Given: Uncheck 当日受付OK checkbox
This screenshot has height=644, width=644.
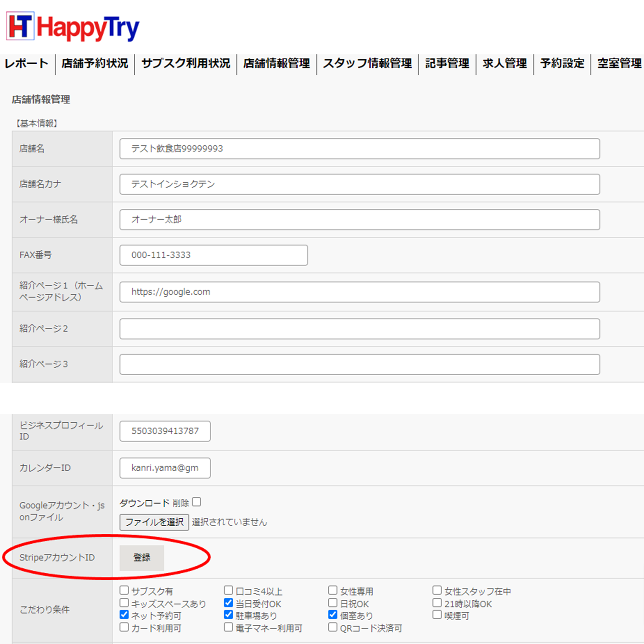Looking at the screenshot, I should click(x=228, y=603).
